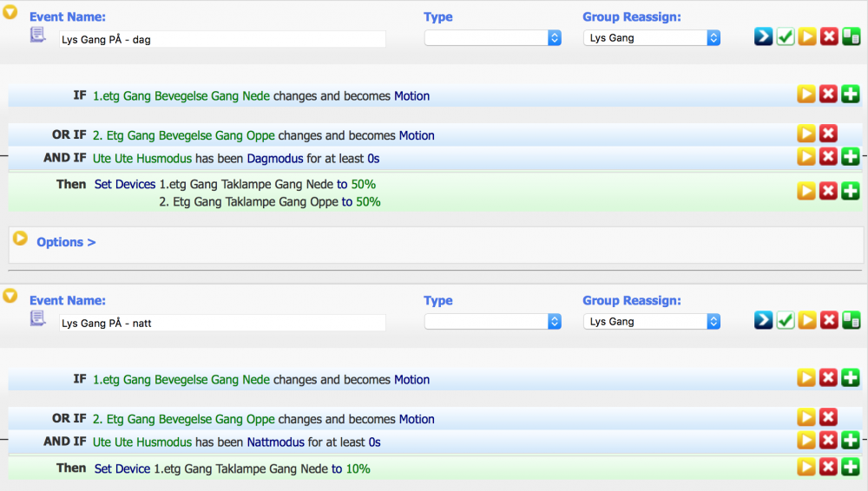868x491 pixels.
Task: Remove the Nattmodus AND IF condition
Action: (828, 441)
